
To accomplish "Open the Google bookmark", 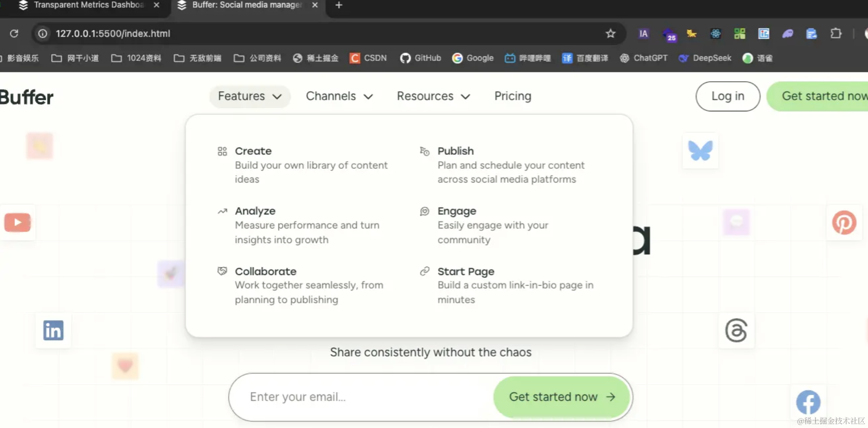I will click(x=473, y=58).
